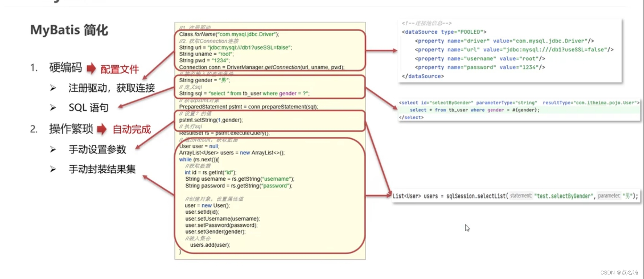Image resolution: width=644 pixels, height=279 pixels.
Task: Select the String uname = "root" line
Action: click(206, 54)
